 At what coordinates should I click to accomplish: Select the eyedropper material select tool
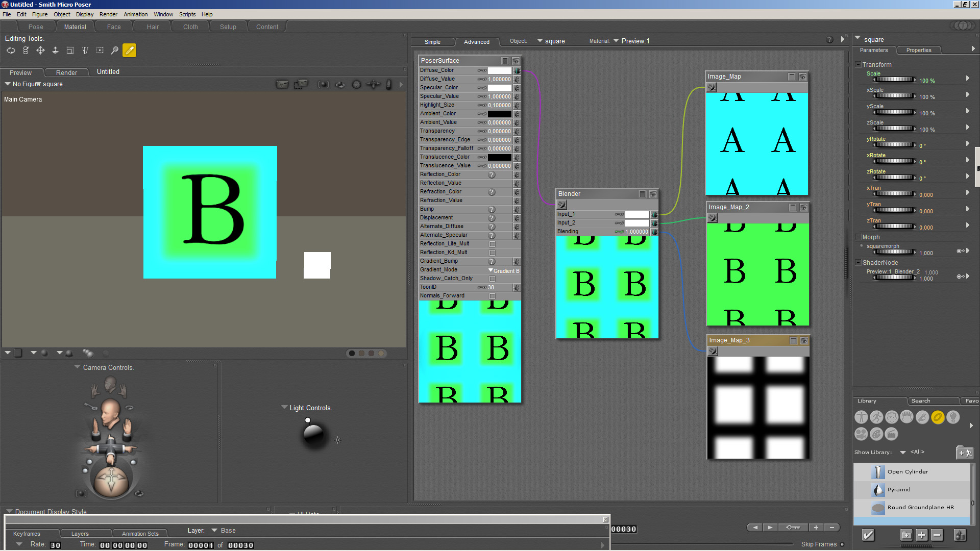[130, 51]
